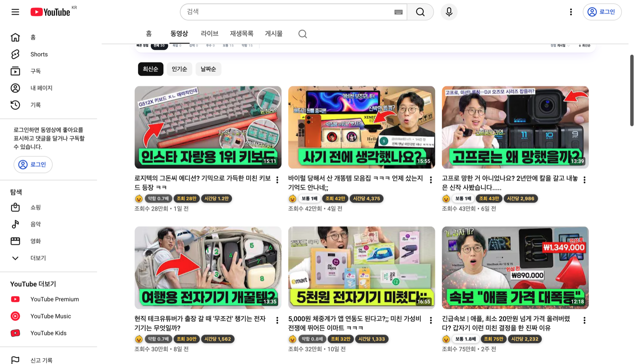Open the YouTube Kids icon

pyautogui.click(x=15, y=333)
